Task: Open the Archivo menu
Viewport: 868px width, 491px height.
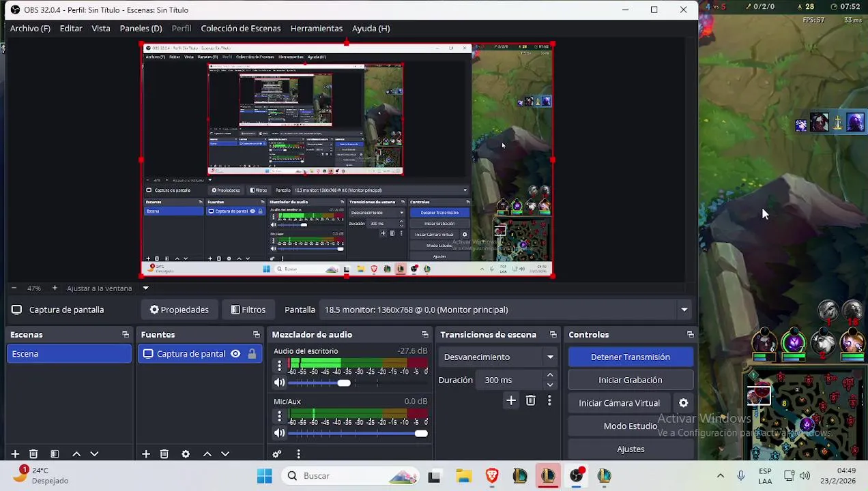Action: 30,29
